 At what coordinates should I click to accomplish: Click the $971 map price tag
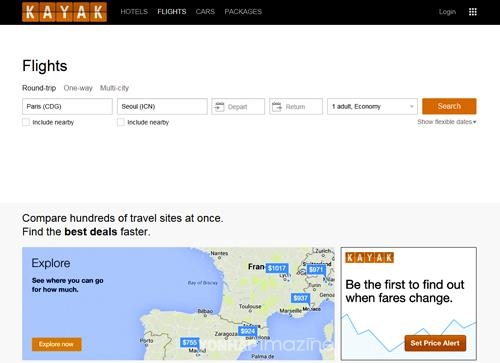click(x=316, y=269)
